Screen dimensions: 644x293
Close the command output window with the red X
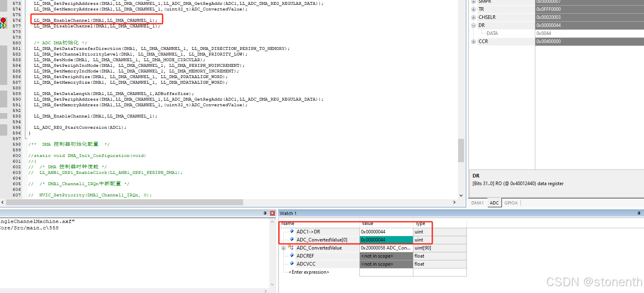pyautogui.click(x=272, y=213)
